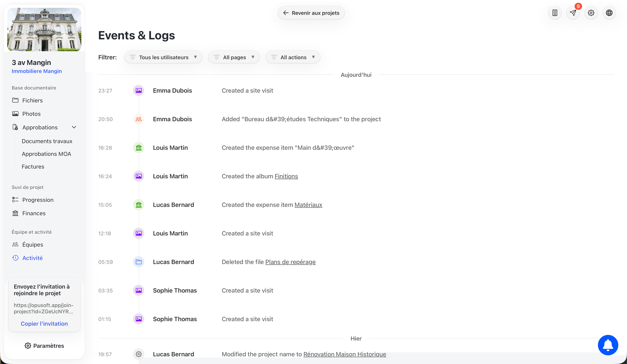Open messages via the paper plane icon
627x364 pixels.
573,13
